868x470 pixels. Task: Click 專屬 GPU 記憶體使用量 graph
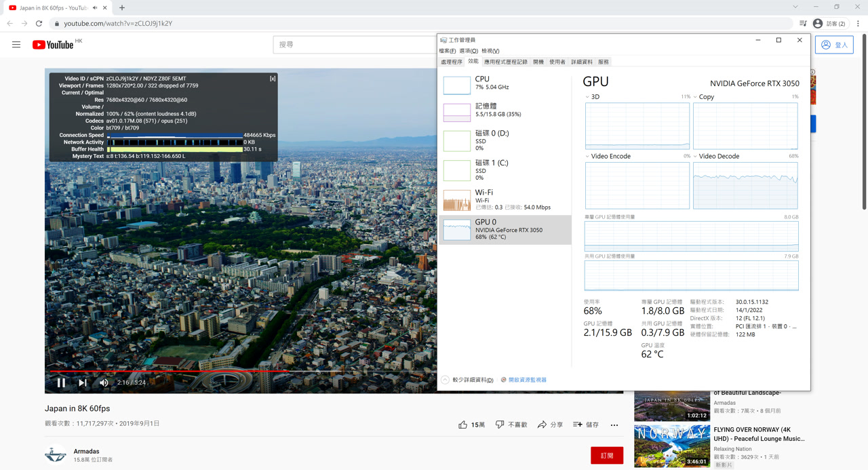(x=692, y=236)
